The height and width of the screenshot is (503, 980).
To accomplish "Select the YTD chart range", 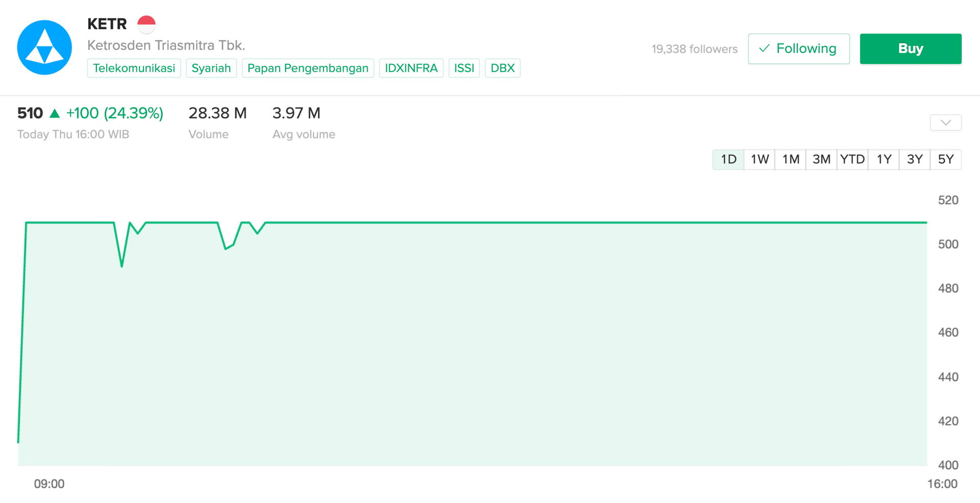I will (852, 159).
